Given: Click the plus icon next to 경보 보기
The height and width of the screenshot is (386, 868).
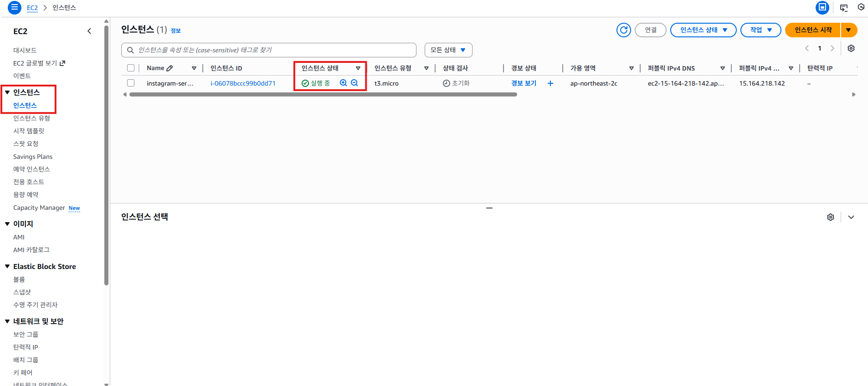Looking at the screenshot, I should click(x=550, y=83).
